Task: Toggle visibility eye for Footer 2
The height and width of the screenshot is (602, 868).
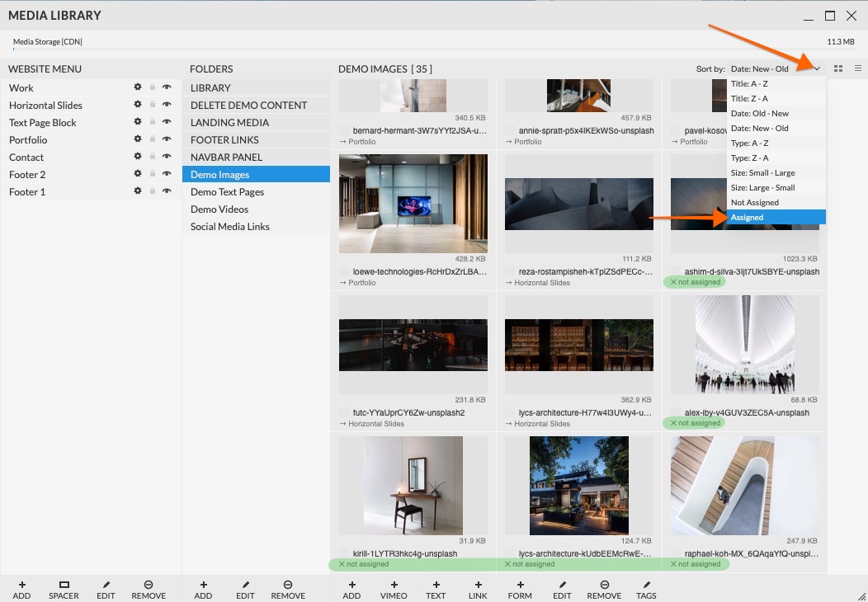Action: coord(167,174)
